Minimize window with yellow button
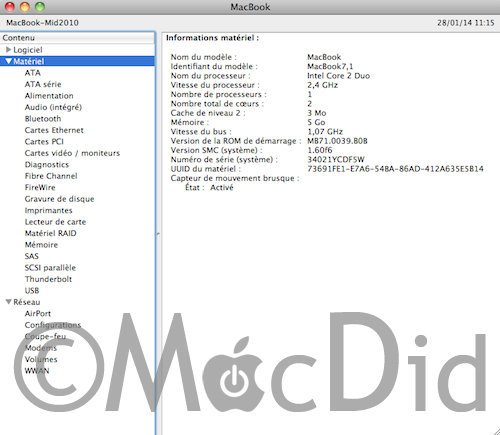 coord(25,7)
